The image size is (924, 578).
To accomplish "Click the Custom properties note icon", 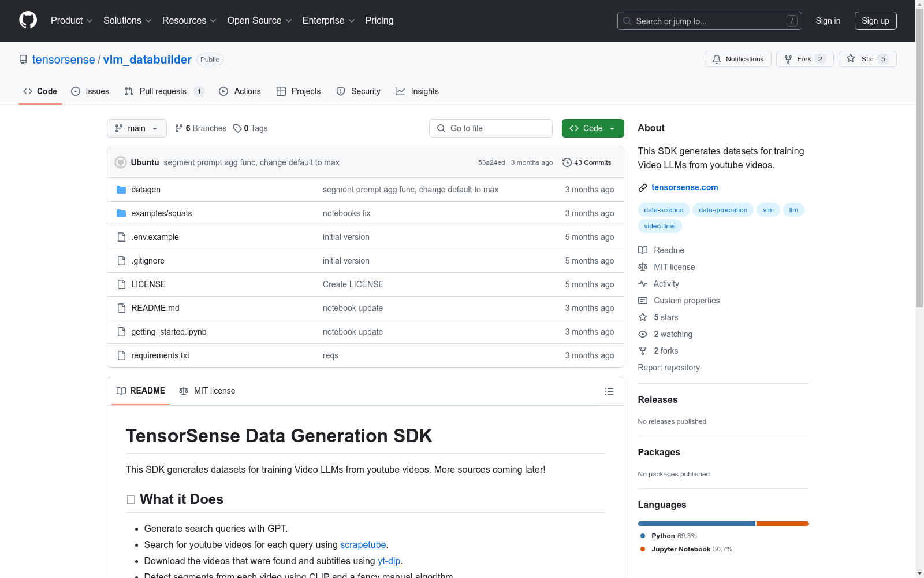I will click(643, 301).
